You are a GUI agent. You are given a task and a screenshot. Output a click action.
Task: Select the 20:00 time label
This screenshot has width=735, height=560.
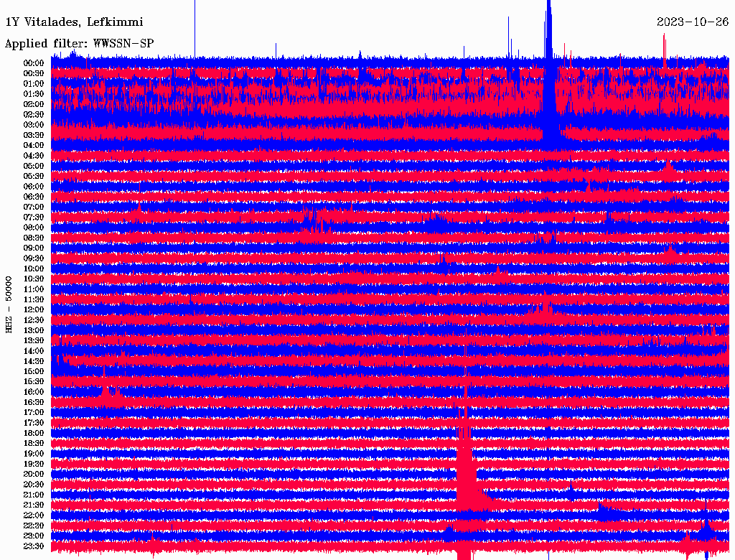pos(34,474)
